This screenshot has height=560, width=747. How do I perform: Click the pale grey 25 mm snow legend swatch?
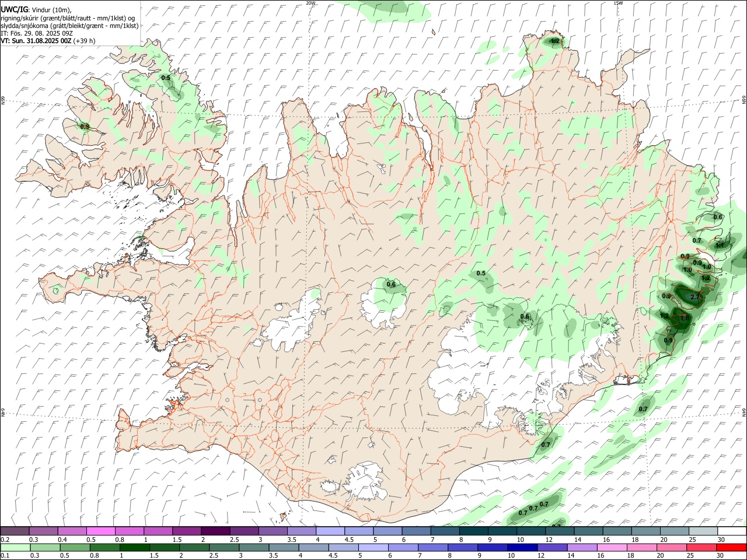coord(703,531)
